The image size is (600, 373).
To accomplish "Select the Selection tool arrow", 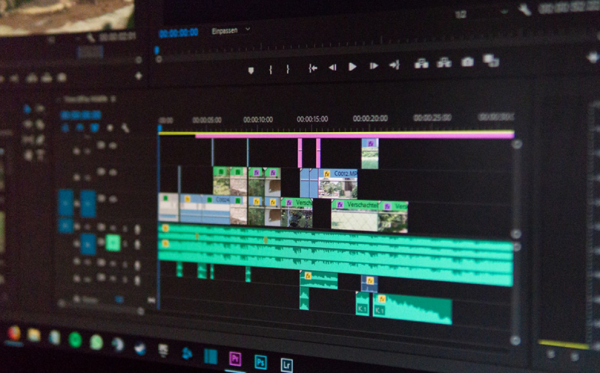I will click(x=27, y=109).
